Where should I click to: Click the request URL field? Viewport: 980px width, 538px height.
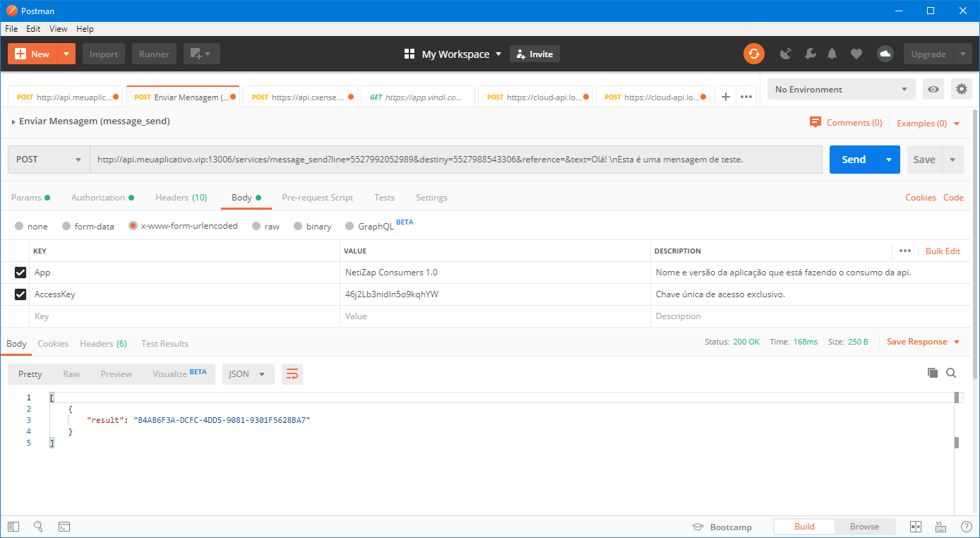pyautogui.click(x=455, y=160)
